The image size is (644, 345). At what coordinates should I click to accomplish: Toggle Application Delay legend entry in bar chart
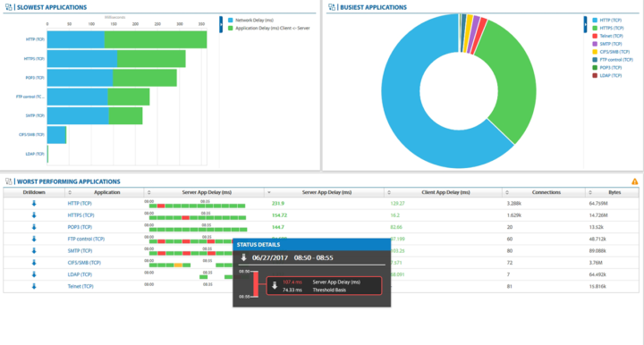click(x=269, y=29)
